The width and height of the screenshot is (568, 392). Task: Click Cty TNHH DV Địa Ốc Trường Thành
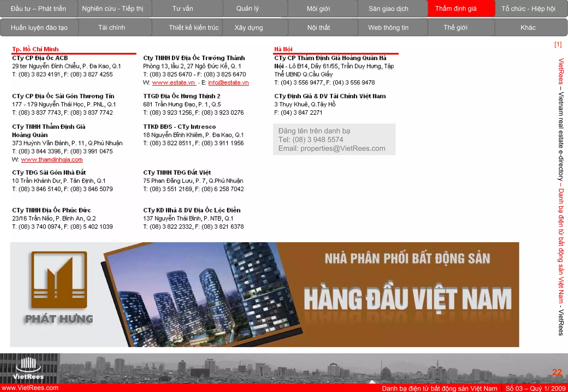click(x=194, y=58)
